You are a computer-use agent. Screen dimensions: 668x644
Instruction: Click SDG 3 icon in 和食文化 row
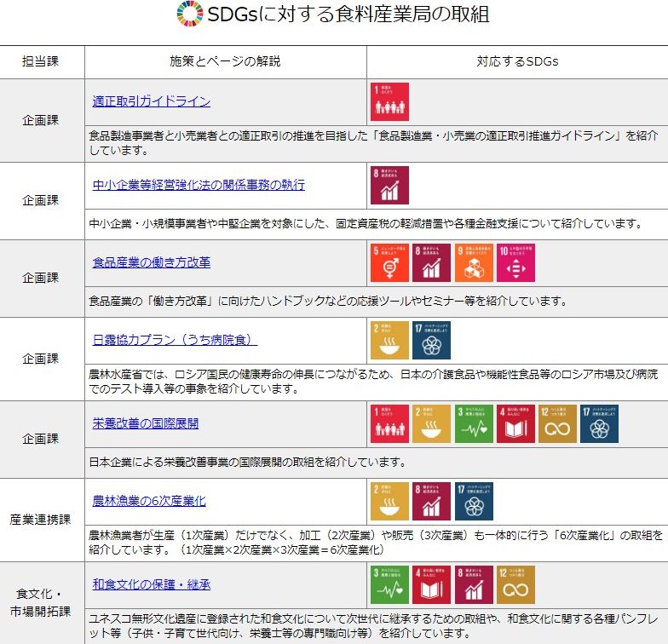coord(389,584)
